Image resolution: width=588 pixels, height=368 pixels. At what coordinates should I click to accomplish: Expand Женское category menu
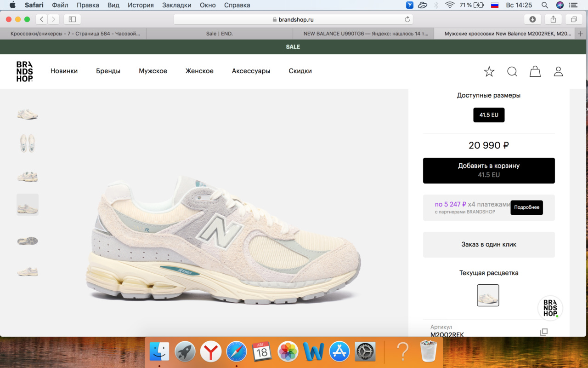pyautogui.click(x=199, y=71)
